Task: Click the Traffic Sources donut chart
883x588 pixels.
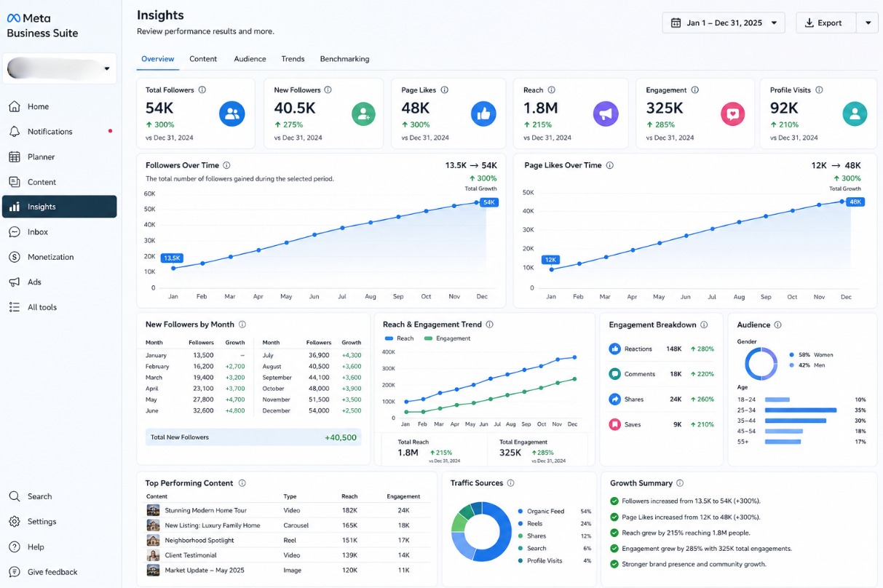Action: (x=480, y=531)
